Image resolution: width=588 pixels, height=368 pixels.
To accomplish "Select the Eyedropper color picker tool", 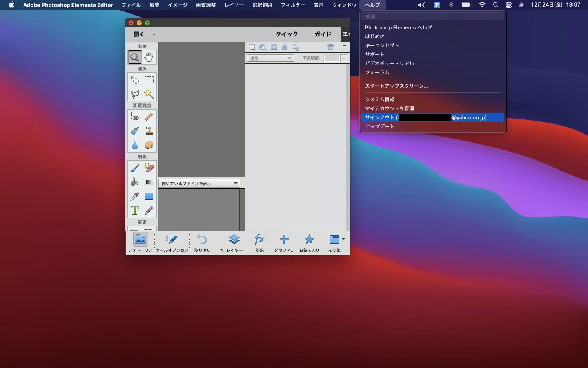I will pos(135,196).
